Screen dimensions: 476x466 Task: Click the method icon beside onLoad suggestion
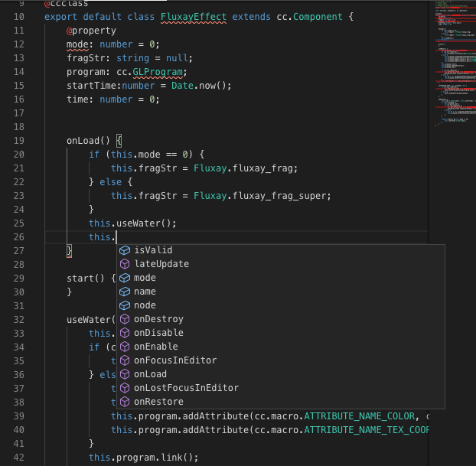(x=125, y=374)
